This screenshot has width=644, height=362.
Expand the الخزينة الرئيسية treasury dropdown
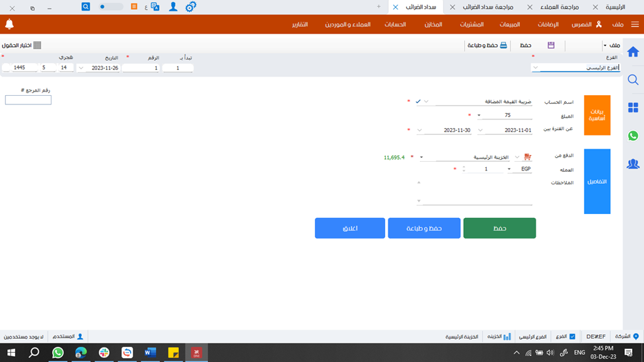[422, 157]
